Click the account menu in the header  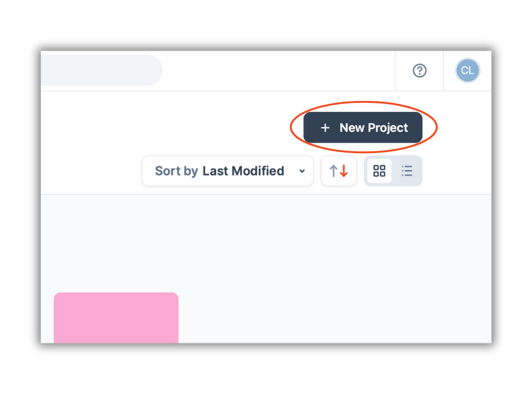tap(467, 70)
